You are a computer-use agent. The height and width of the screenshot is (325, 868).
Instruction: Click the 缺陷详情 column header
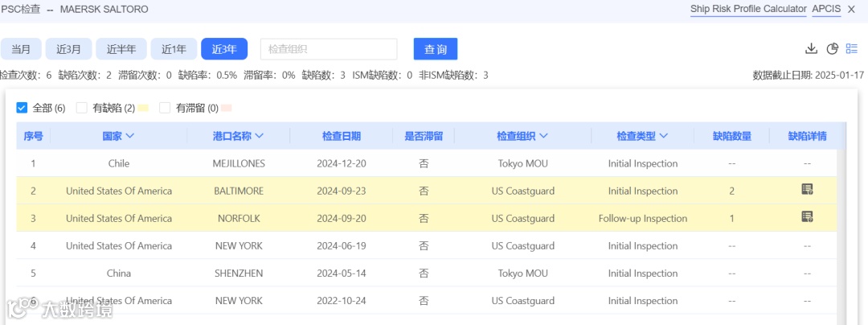pos(808,136)
